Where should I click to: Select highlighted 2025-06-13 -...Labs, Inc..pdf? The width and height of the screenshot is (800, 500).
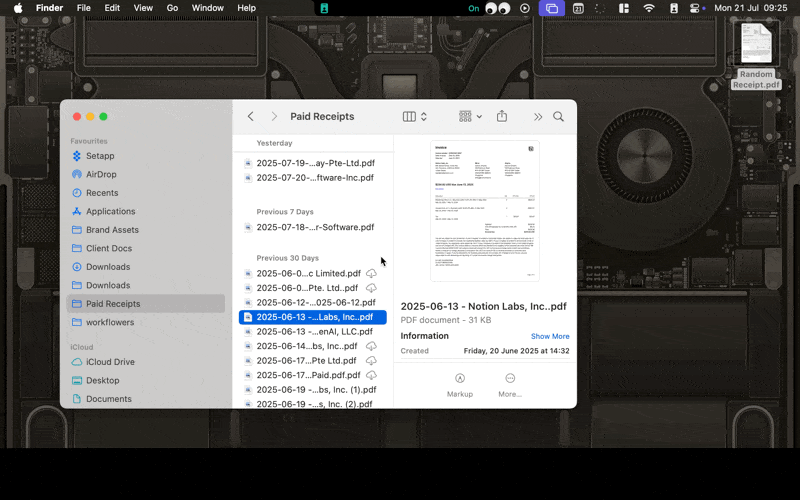pyautogui.click(x=313, y=317)
